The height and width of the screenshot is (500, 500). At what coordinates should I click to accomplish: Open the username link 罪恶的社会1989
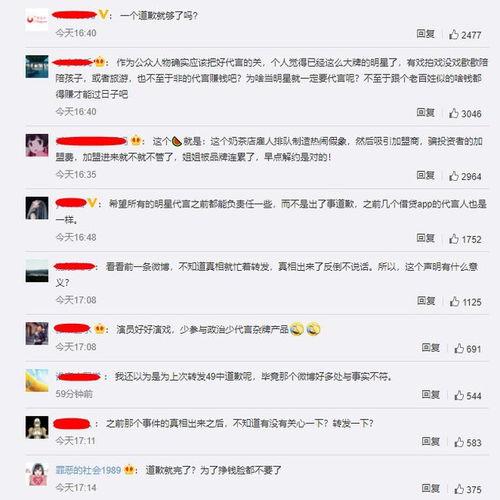coord(88,470)
